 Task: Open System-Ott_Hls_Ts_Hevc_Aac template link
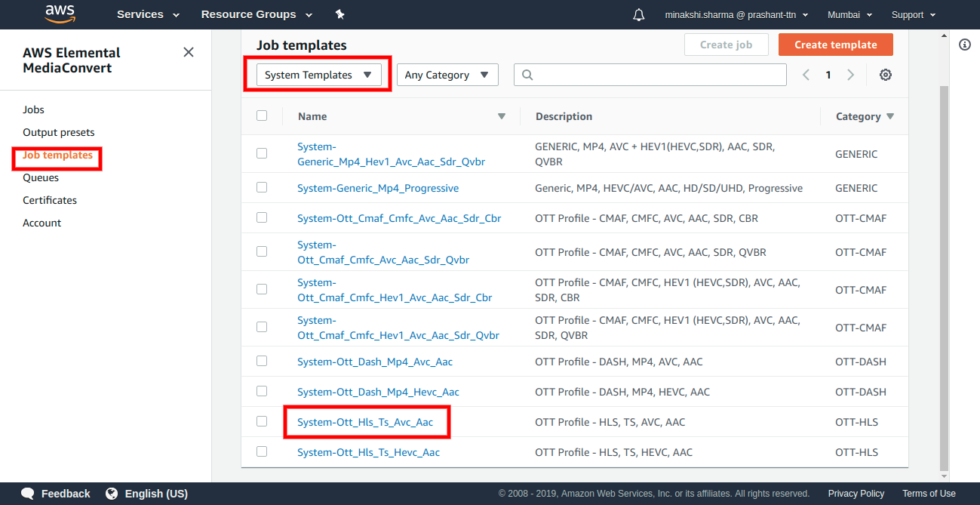368,452
